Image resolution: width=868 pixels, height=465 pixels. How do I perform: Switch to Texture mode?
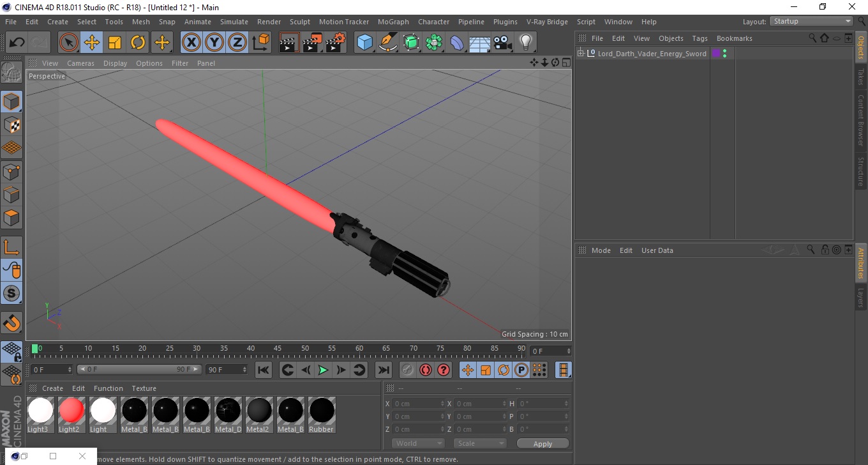tap(11, 125)
